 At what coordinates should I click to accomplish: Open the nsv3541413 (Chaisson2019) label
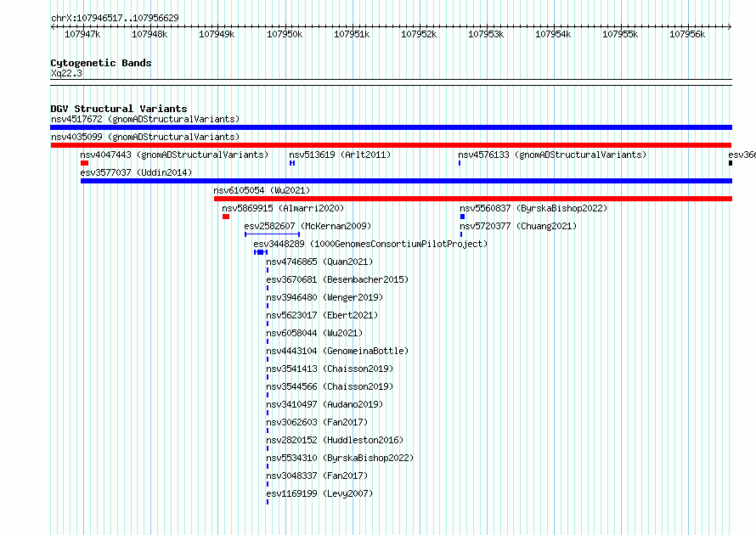click(x=330, y=369)
